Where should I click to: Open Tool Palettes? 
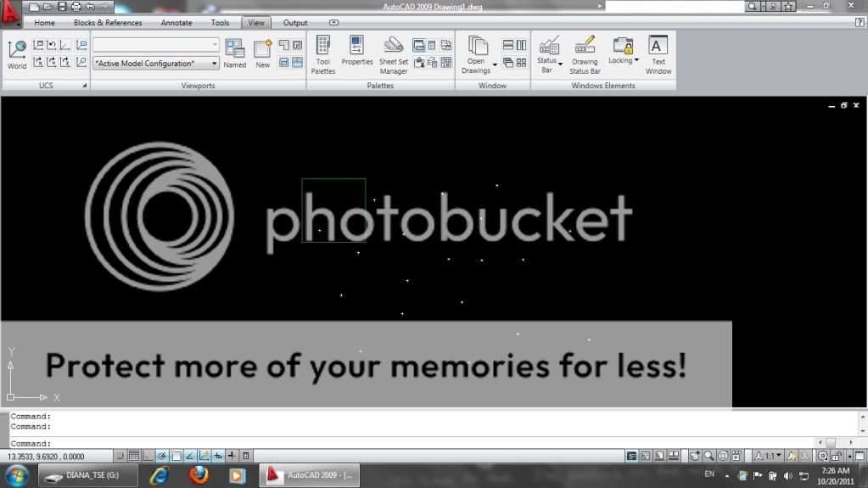pyautogui.click(x=323, y=54)
